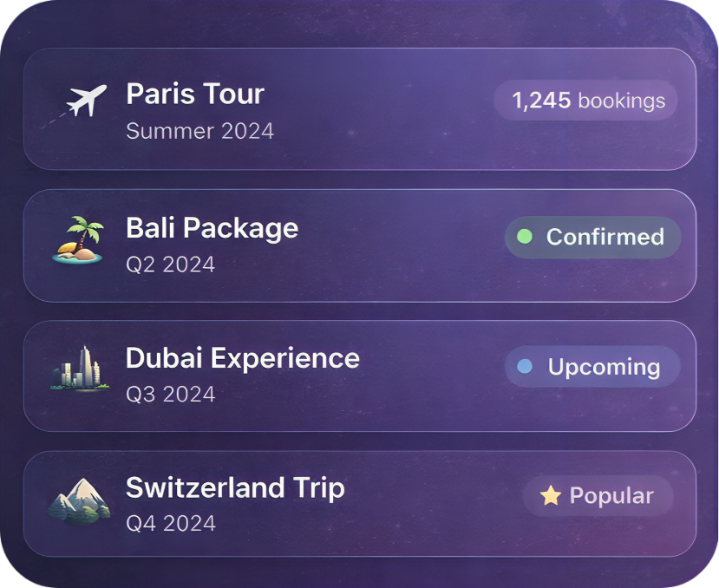Image resolution: width=719 pixels, height=588 pixels.
Task: Click the airplane icon beside Paris Tour
Action: click(x=86, y=101)
